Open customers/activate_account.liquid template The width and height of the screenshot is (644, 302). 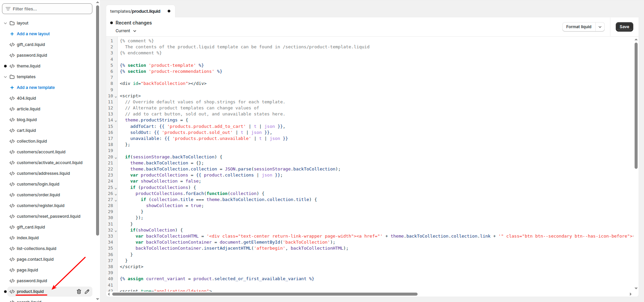[50, 163]
